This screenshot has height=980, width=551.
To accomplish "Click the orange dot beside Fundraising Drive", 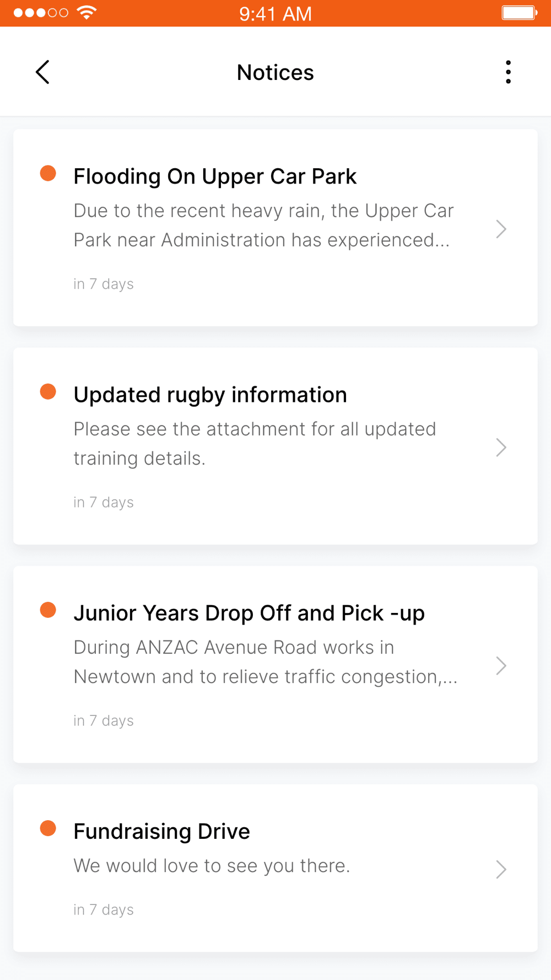I will [48, 828].
